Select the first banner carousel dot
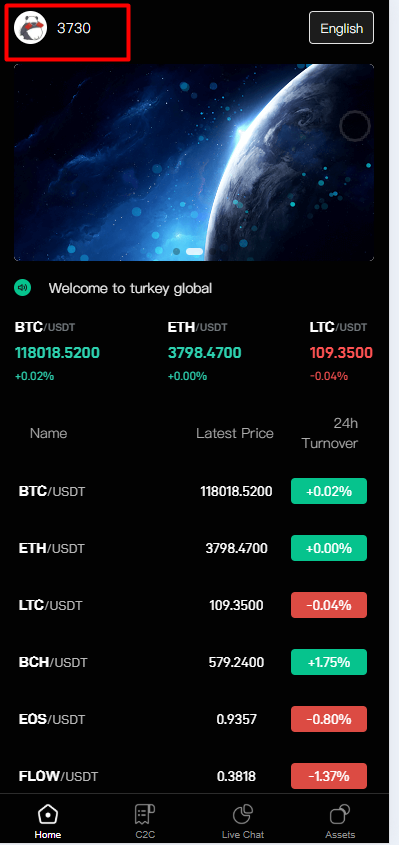This screenshot has height=845, width=399. 176,251
